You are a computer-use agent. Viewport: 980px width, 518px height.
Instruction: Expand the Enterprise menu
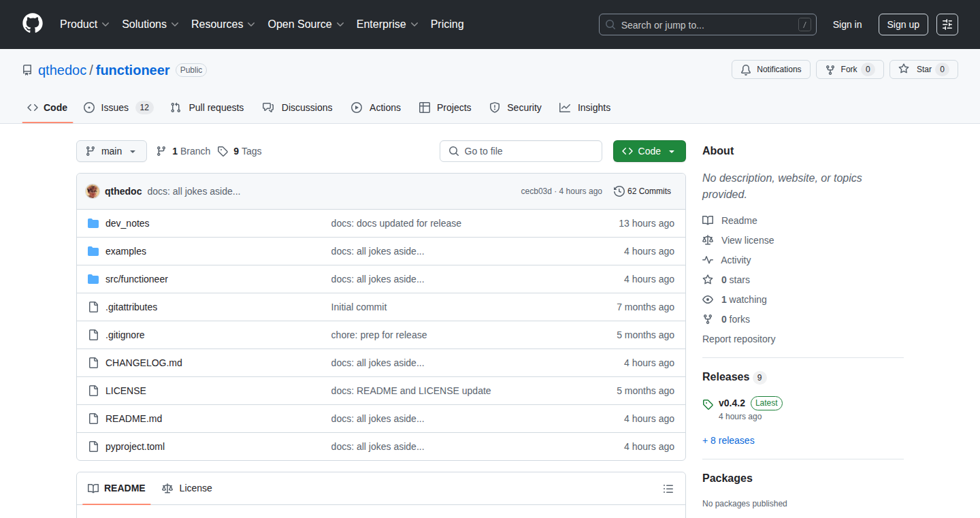click(387, 24)
